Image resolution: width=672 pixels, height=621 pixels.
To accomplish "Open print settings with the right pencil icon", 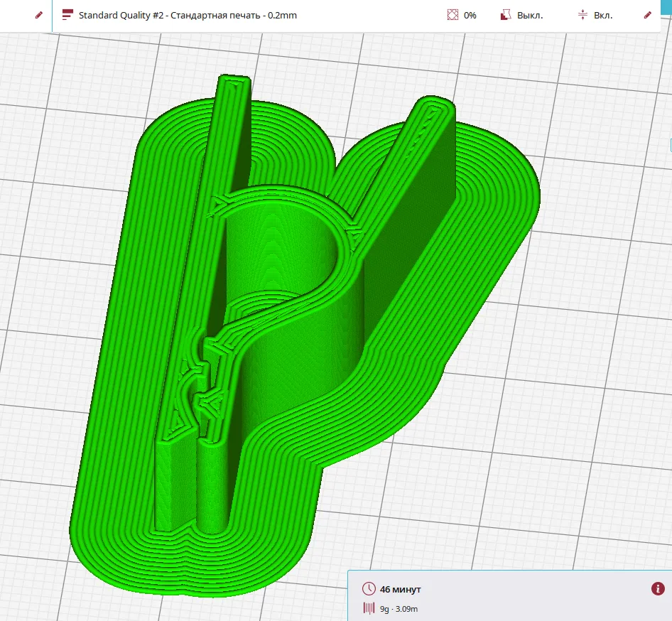I will point(647,15).
